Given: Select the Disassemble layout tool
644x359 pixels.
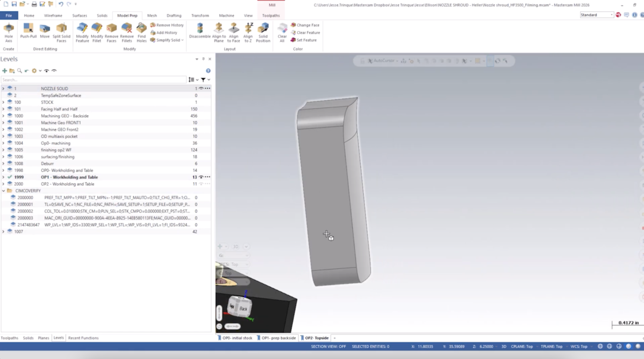Looking at the screenshot, I should coord(200,31).
